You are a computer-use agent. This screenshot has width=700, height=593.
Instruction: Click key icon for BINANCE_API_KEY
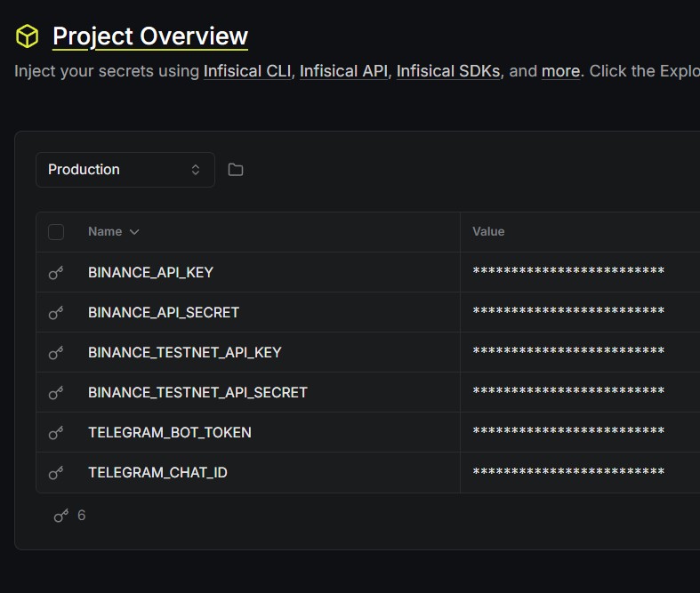[x=56, y=272]
